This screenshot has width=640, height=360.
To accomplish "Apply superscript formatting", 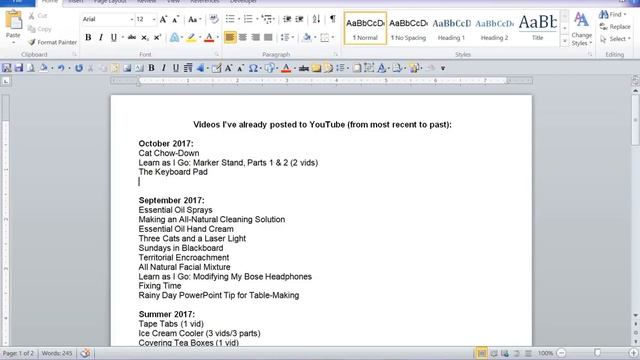I will tap(157, 38).
